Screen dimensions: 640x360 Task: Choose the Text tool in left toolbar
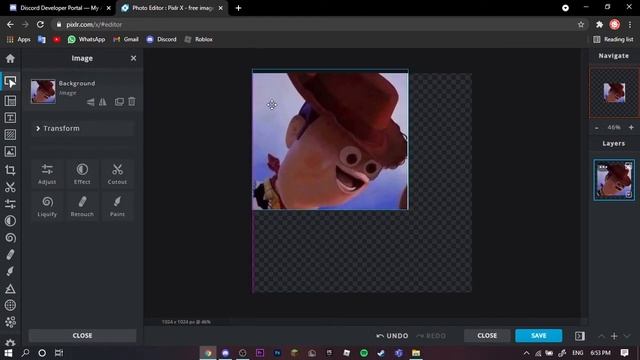(x=10, y=118)
